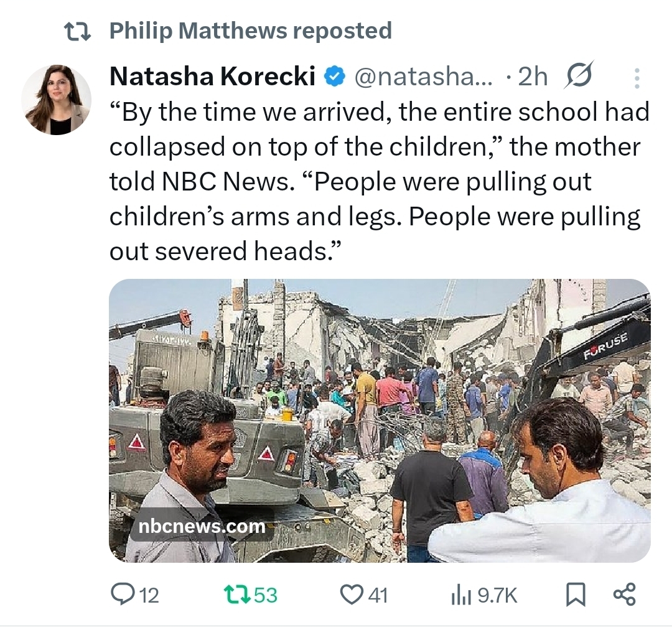Undo repost via green repost arrows icon
The image size is (672, 630).
[x=235, y=595]
